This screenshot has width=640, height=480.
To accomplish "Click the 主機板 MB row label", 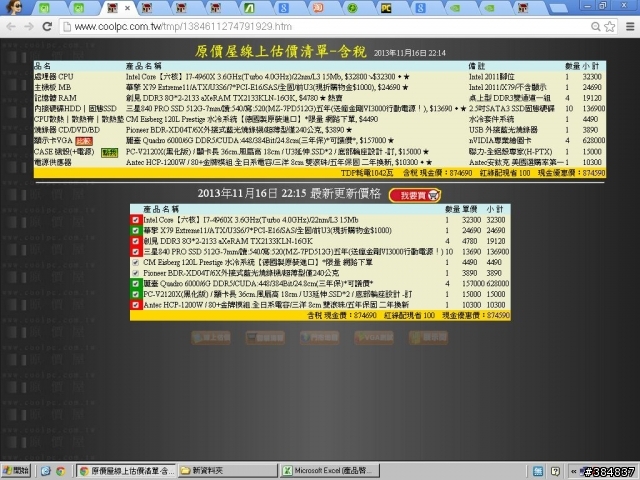I will click(x=53, y=87).
